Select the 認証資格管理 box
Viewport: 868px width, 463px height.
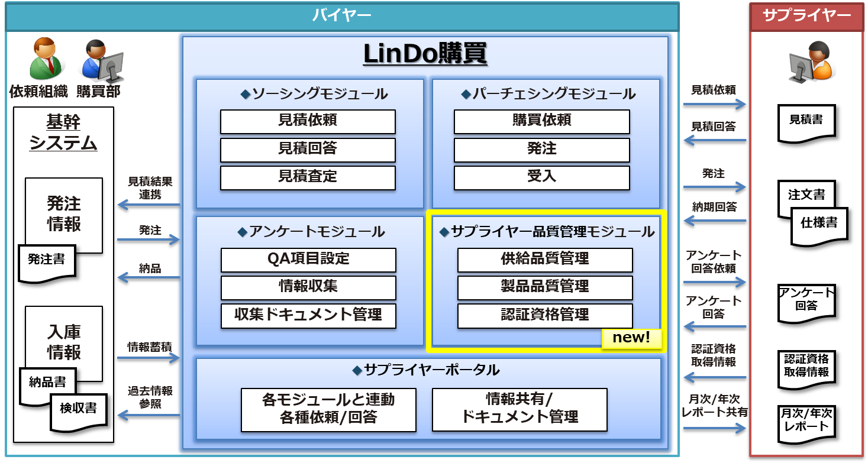pyautogui.click(x=545, y=316)
